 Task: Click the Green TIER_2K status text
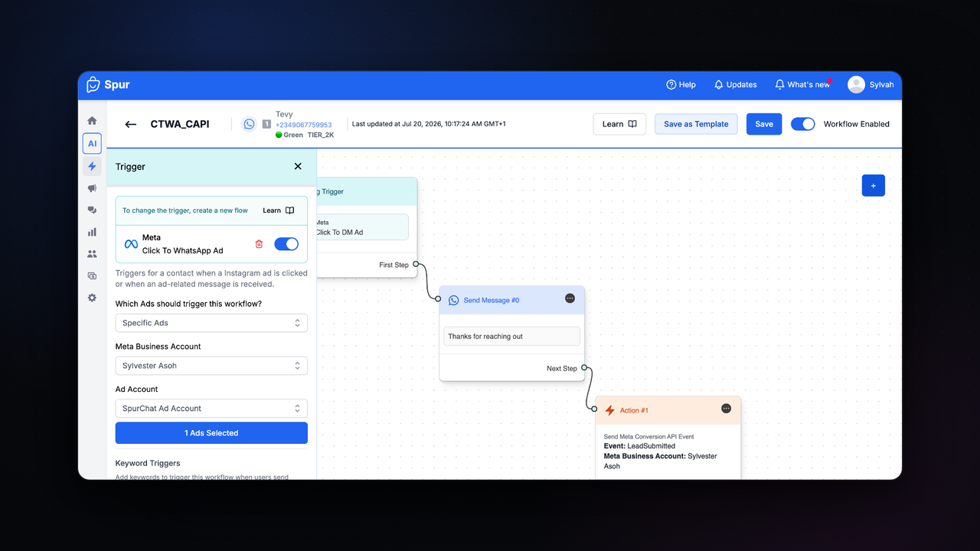click(x=305, y=135)
